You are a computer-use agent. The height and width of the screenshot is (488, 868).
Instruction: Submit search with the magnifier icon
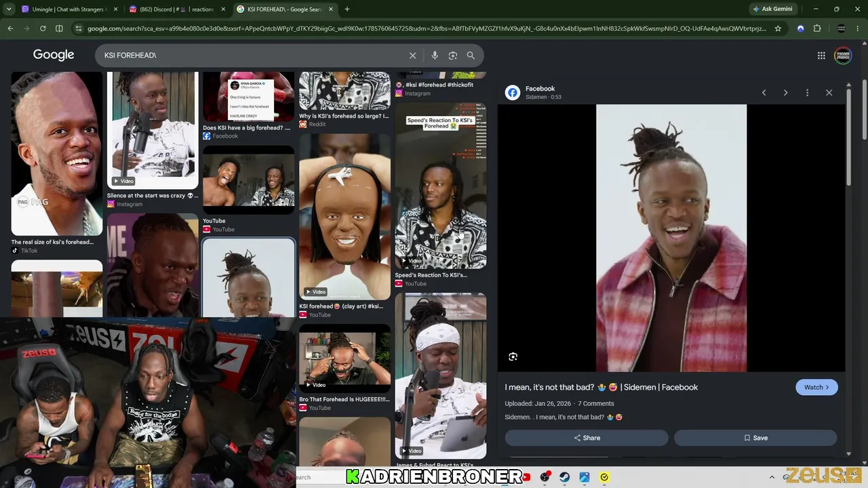(471, 56)
